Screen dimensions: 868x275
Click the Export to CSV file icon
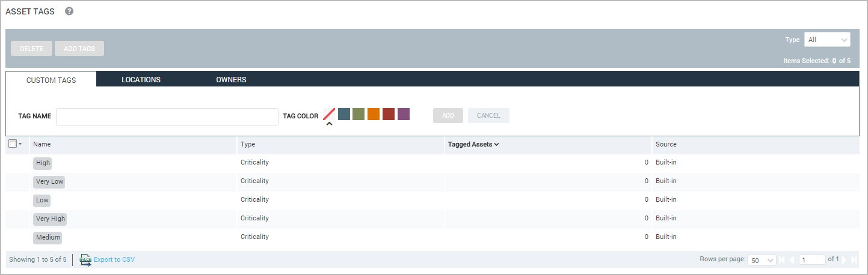(85, 259)
